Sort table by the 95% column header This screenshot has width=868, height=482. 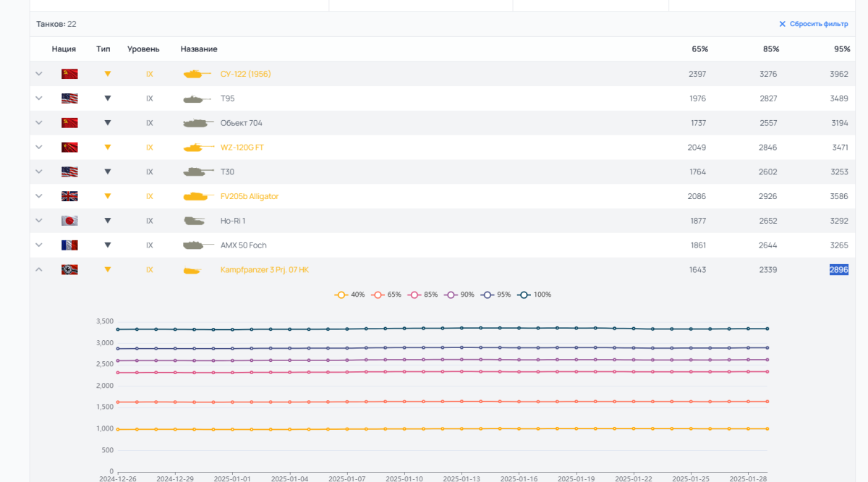(x=841, y=49)
